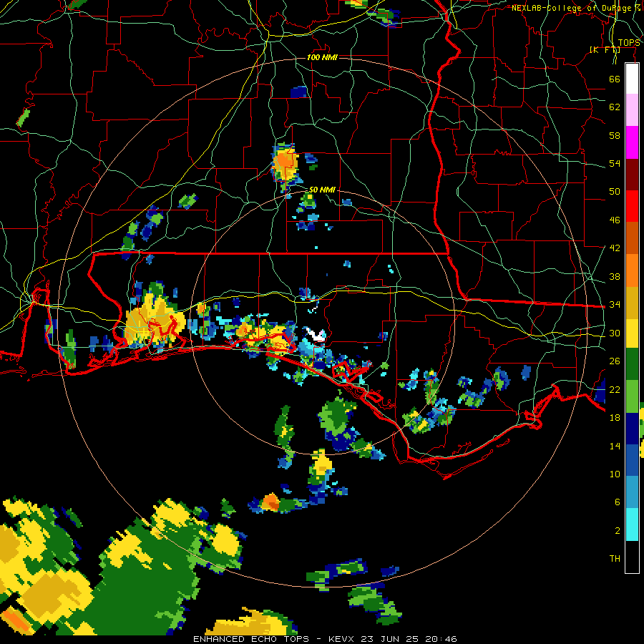This screenshot has width=644, height=644.
Task: Click the '50 NMI' range ring label
Action: click(322, 190)
